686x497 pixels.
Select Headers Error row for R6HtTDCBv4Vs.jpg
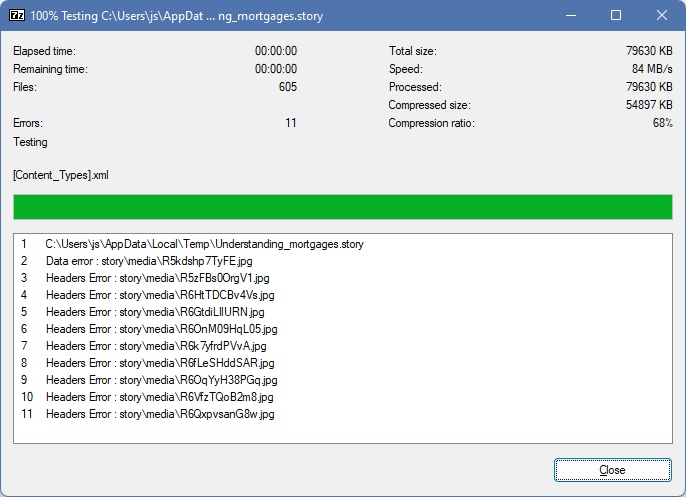(160, 295)
